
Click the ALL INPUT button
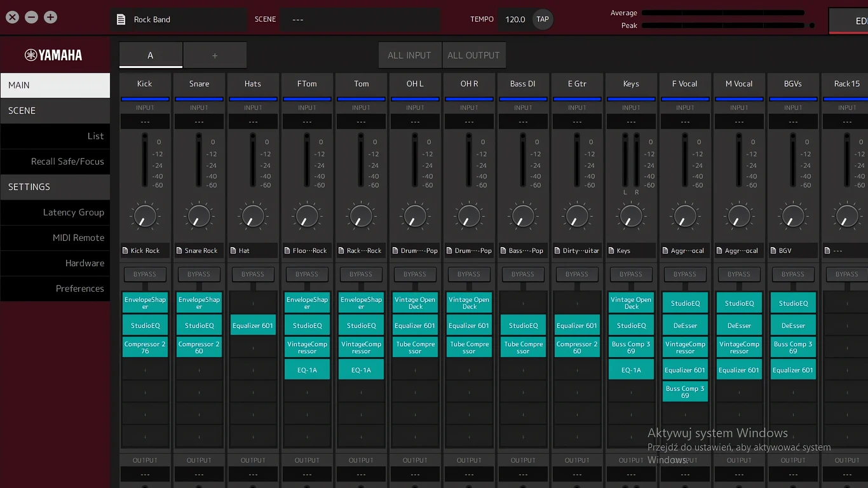pyautogui.click(x=410, y=55)
